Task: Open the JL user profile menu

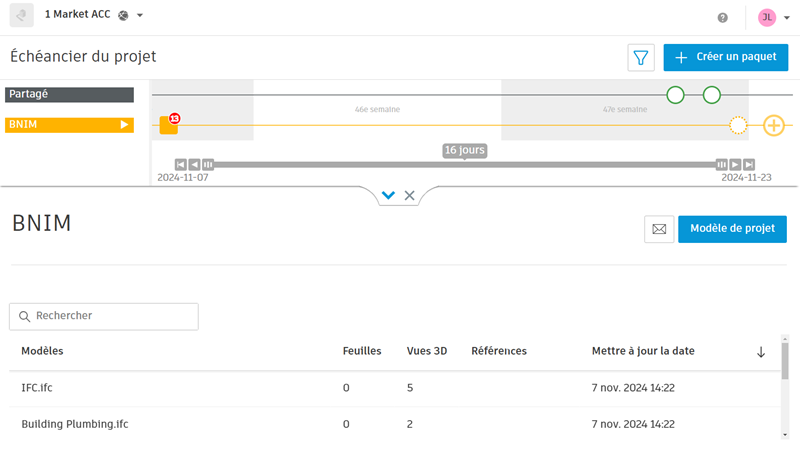Action: coord(773,17)
